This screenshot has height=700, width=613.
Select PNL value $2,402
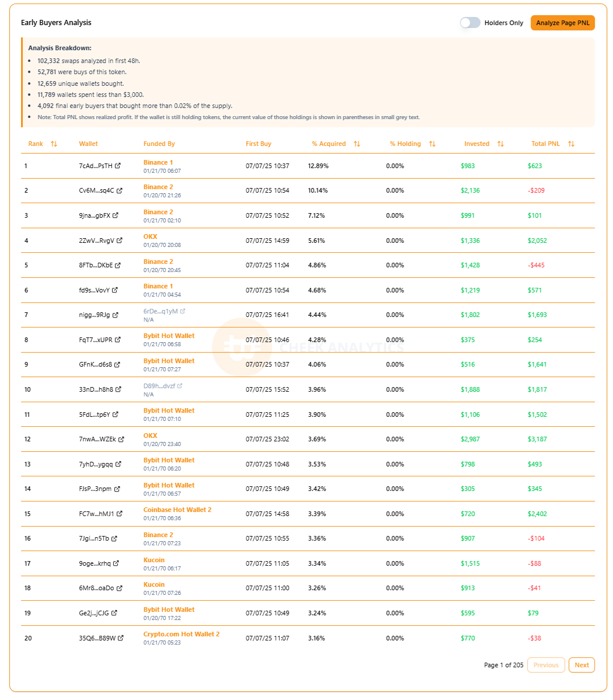[537, 514]
